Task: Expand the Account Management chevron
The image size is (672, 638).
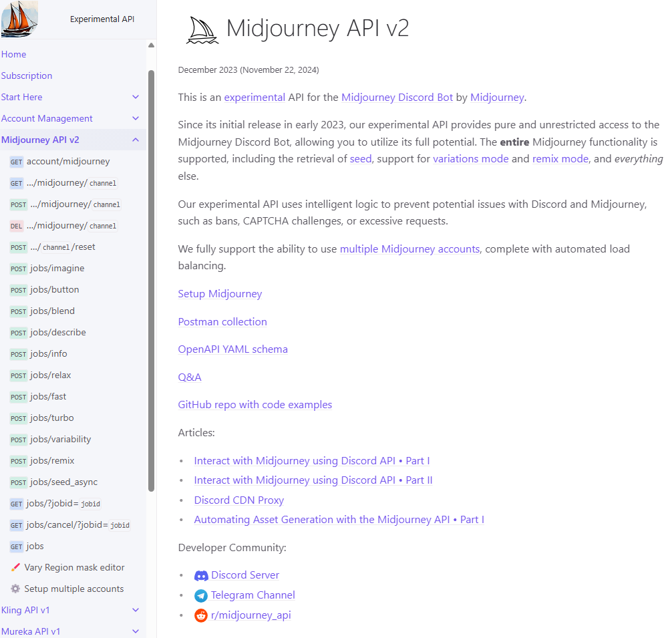Action: coord(136,119)
